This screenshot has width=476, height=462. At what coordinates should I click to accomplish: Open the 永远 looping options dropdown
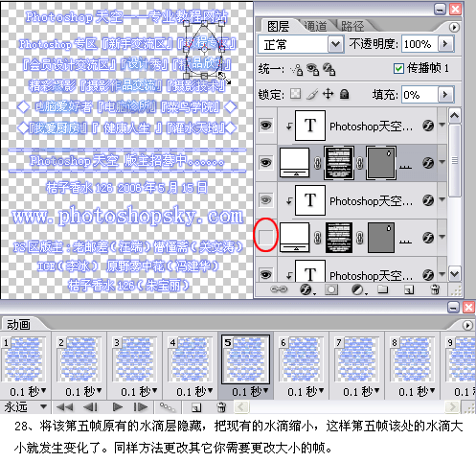pos(26,407)
